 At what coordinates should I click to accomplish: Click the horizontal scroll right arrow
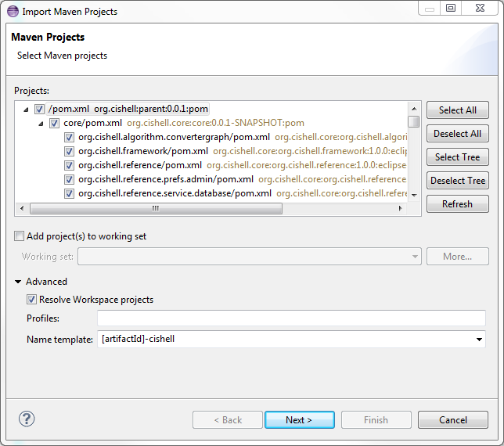click(x=400, y=209)
